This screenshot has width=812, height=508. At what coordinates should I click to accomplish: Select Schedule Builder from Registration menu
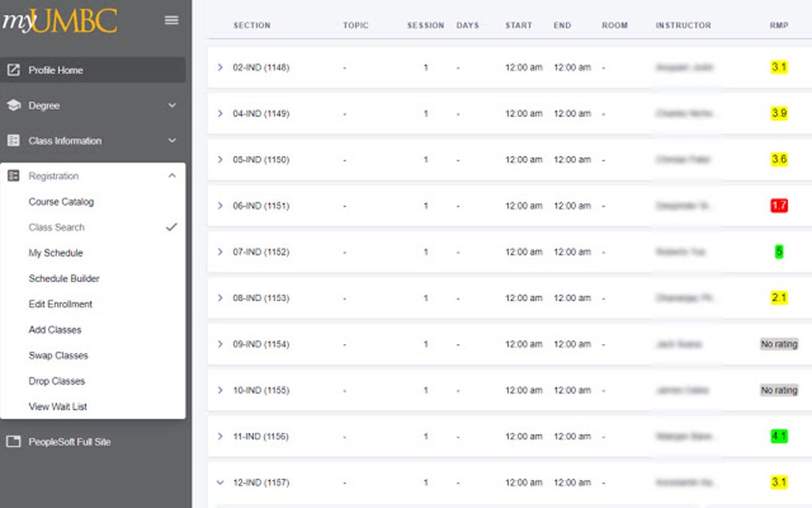click(64, 279)
